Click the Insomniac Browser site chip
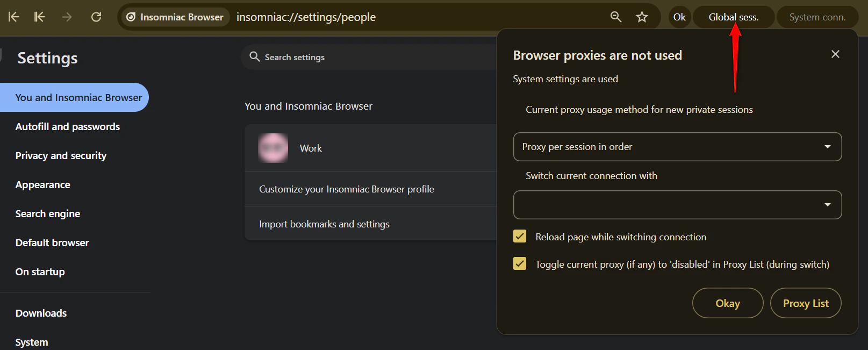Image resolution: width=868 pixels, height=350 pixels. point(175,17)
